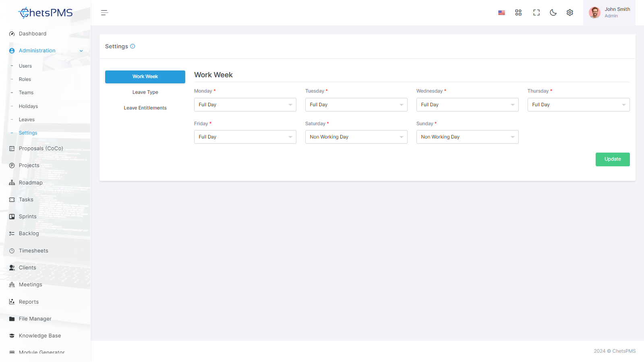Click the Clients person icon

click(12, 268)
